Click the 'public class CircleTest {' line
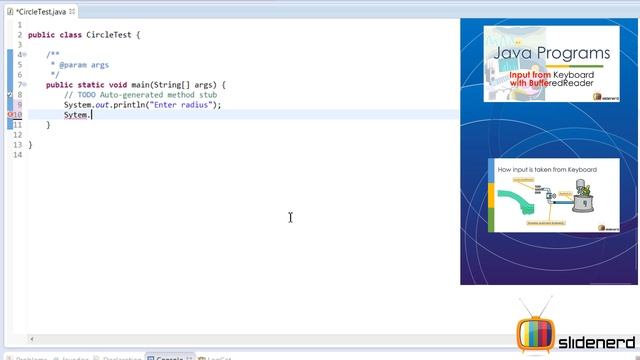This screenshot has height=360, width=640. 84,35
